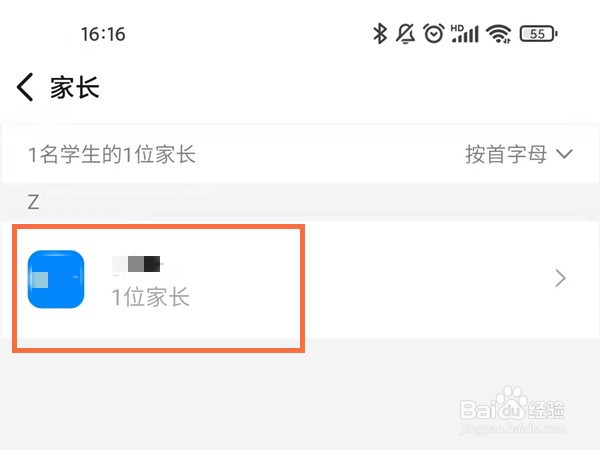Open the 按首字母 sort dropdown
The width and height of the screenshot is (600, 450).
pyautogui.click(x=518, y=155)
